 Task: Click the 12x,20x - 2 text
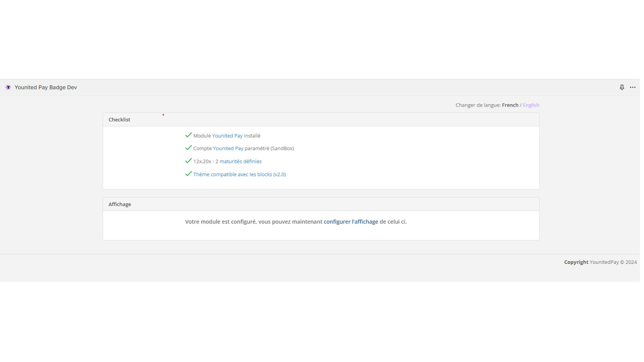click(x=206, y=161)
